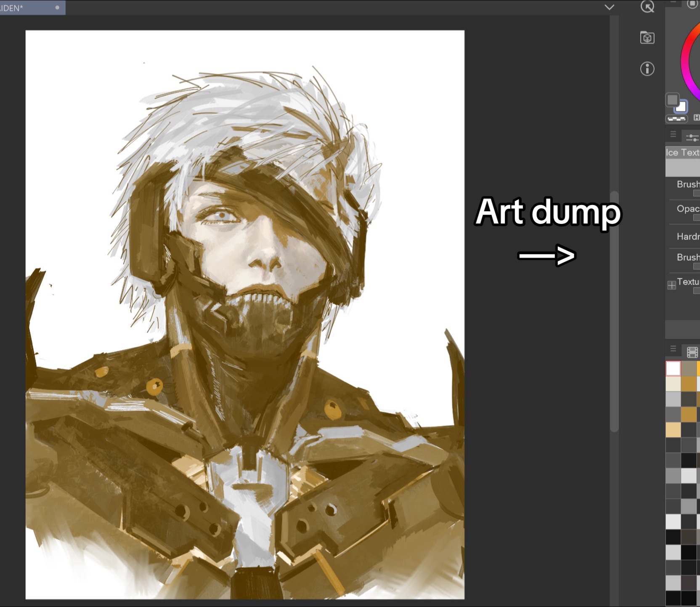Click the brush stroke preview area
This screenshot has width=700, height=607.
pyautogui.click(x=682, y=168)
